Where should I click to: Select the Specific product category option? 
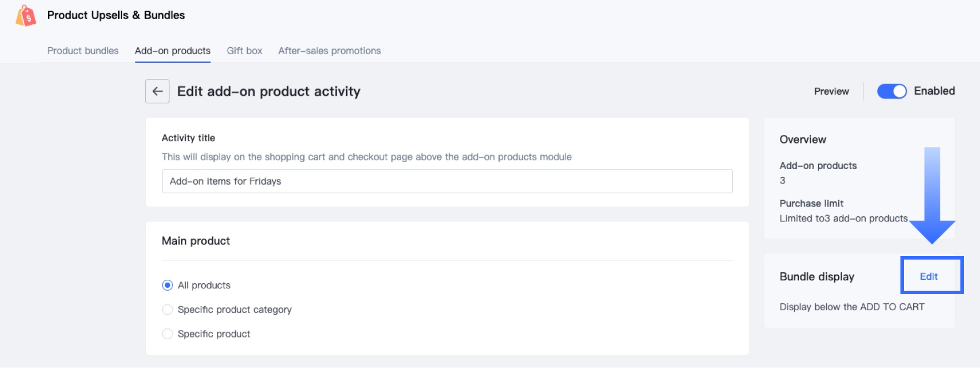[x=168, y=310]
